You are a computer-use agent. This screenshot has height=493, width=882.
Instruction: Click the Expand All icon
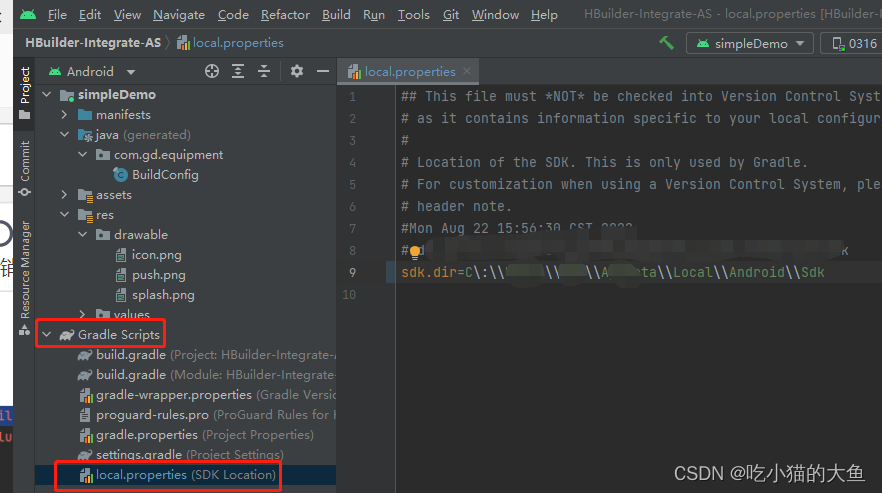coord(238,71)
